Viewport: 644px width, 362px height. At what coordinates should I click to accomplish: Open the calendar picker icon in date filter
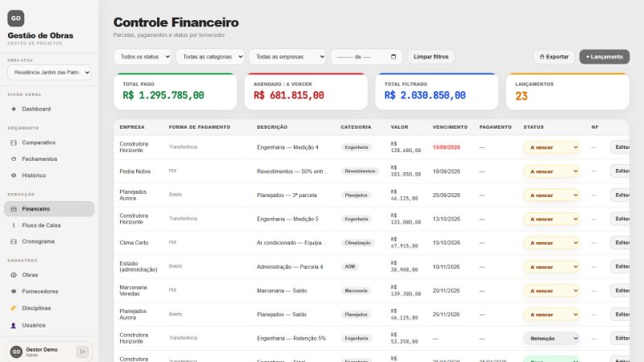click(394, 56)
